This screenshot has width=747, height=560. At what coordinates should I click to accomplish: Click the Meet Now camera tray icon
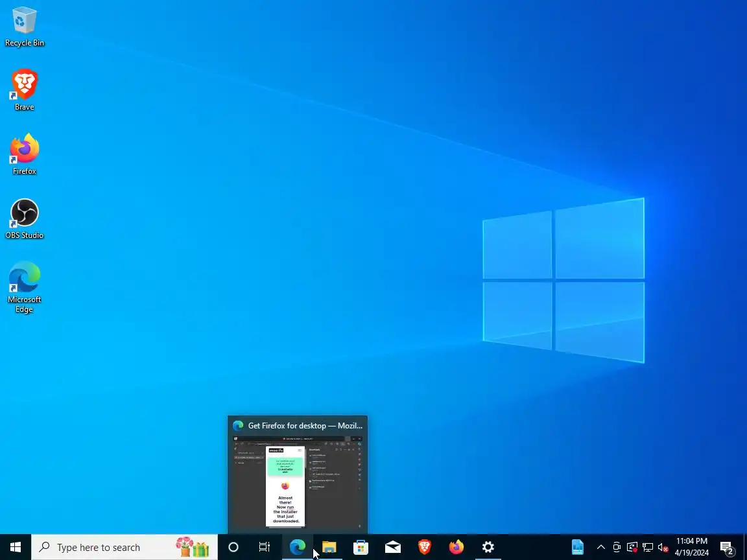point(617,547)
